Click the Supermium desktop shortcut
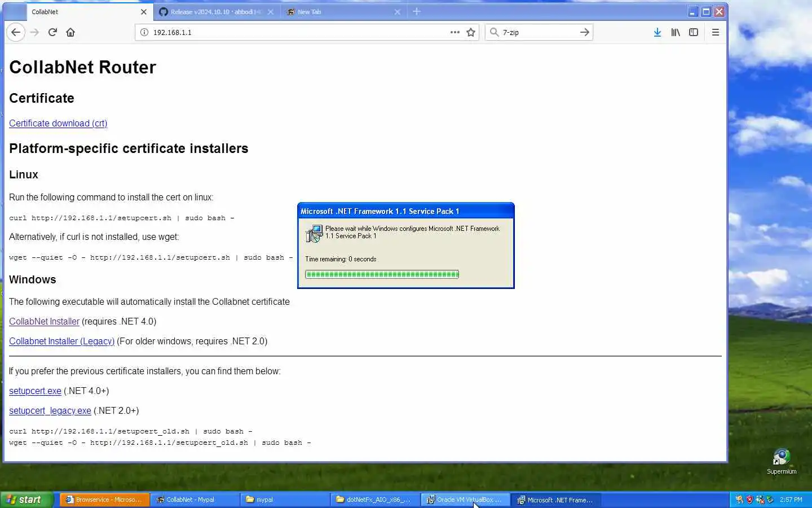This screenshot has width=812, height=508. 782,461
